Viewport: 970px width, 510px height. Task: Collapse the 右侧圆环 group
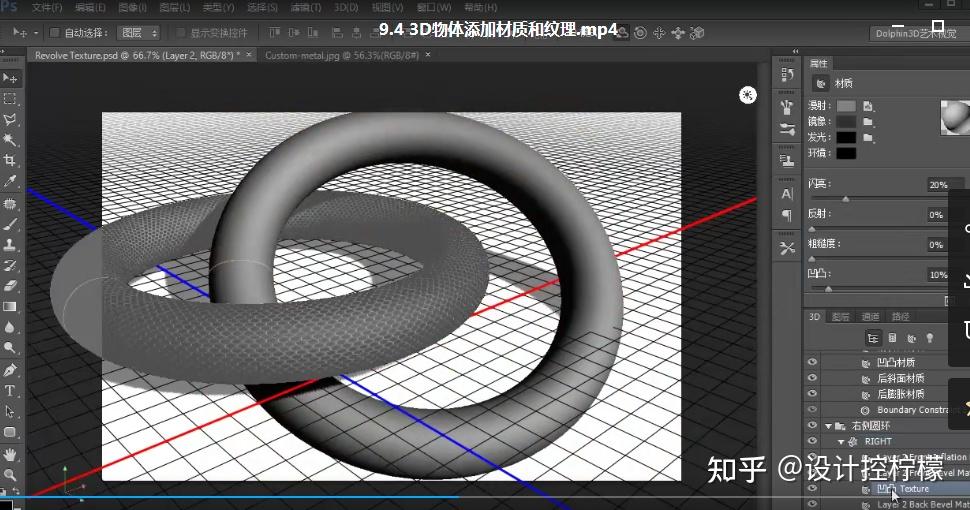coord(828,426)
